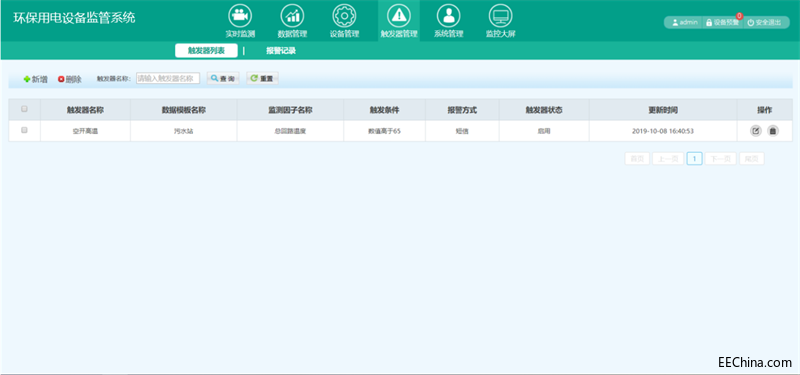Open the 设备预警 alert button
Image resolution: width=800 pixels, height=375 pixels.
pos(722,23)
